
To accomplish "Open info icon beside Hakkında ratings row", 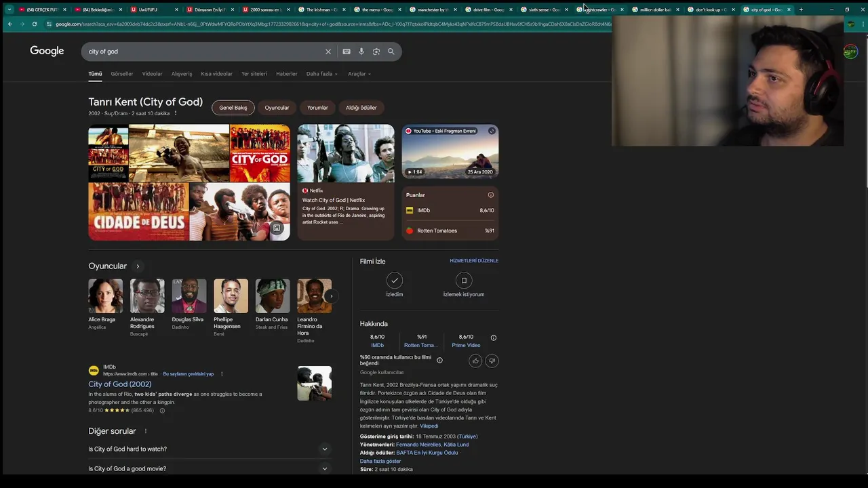I will (x=494, y=338).
